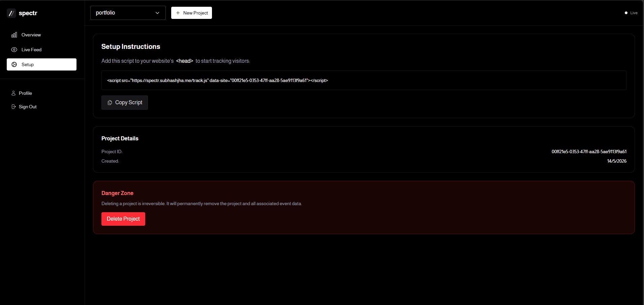Screen dimensions: 644x305
Task: Click the irreversible deletion warning text
Action: (x=202, y=203)
